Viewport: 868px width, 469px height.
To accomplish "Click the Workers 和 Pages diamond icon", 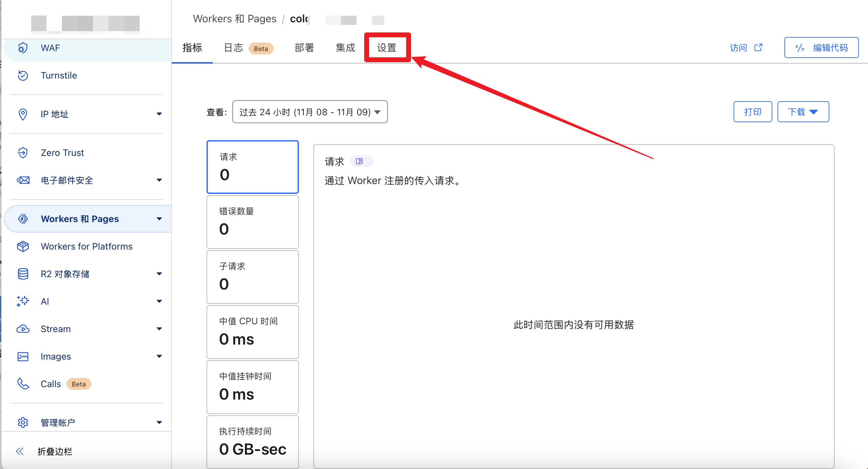I will 23,219.
